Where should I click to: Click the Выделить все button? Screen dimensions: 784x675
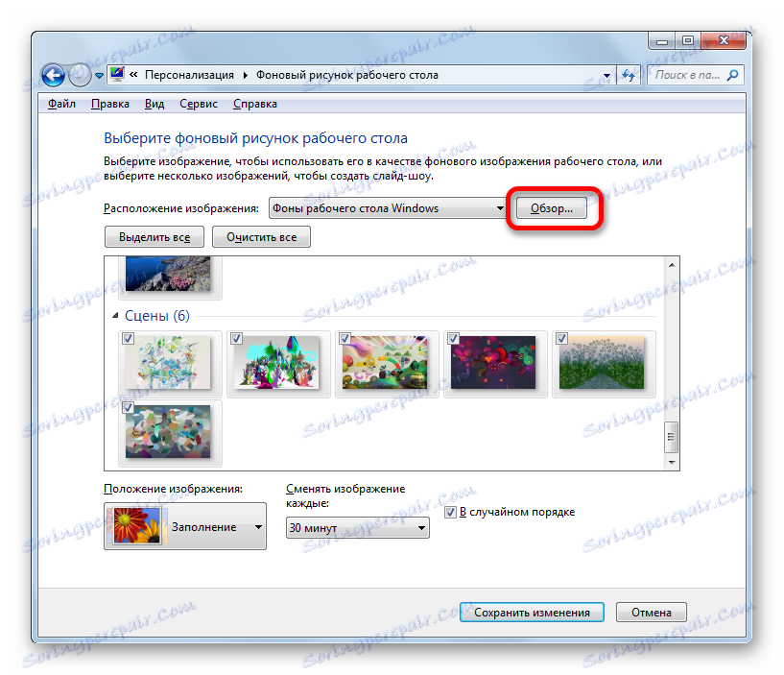click(x=154, y=236)
